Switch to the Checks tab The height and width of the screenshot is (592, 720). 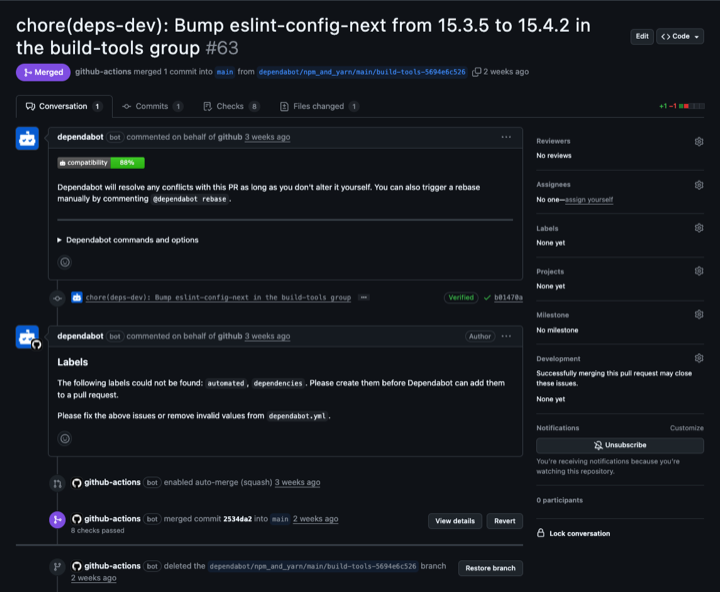231,106
